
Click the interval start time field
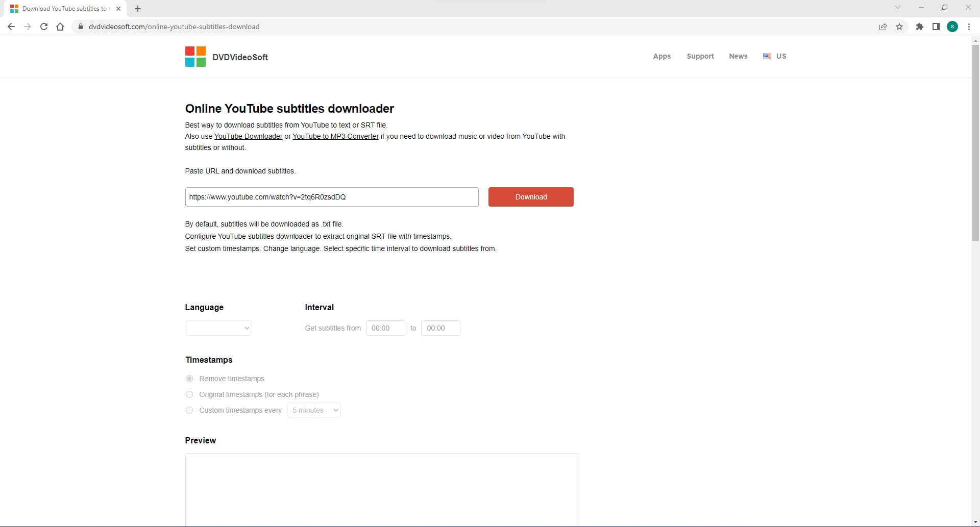point(385,328)
